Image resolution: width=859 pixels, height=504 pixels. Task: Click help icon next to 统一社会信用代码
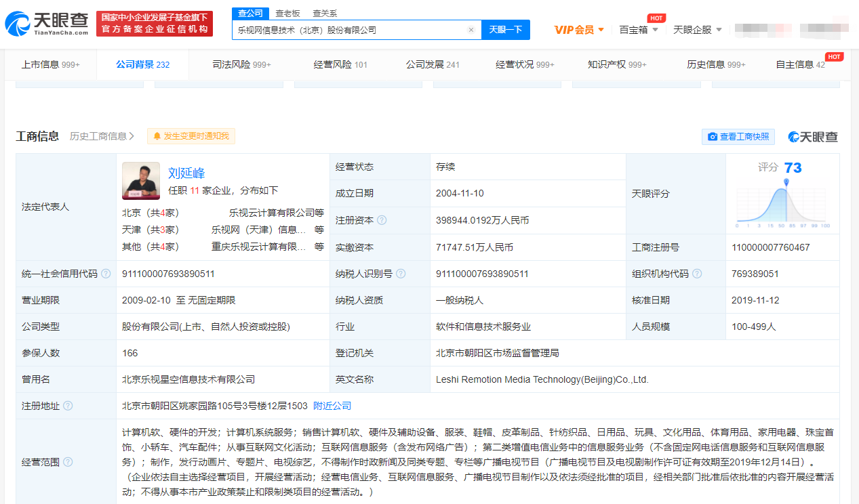pyautogui.click(x=106, y=274)
